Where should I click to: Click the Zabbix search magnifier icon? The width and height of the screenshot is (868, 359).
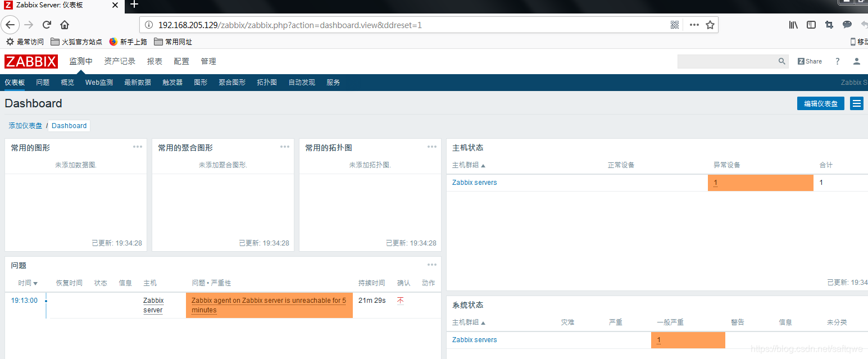tap(782, 61)
